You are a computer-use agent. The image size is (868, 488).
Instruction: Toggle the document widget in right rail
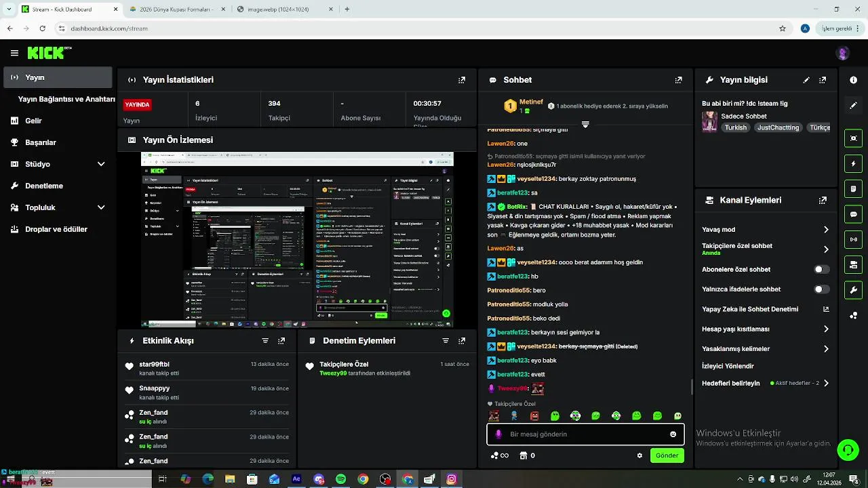[854, 188]
